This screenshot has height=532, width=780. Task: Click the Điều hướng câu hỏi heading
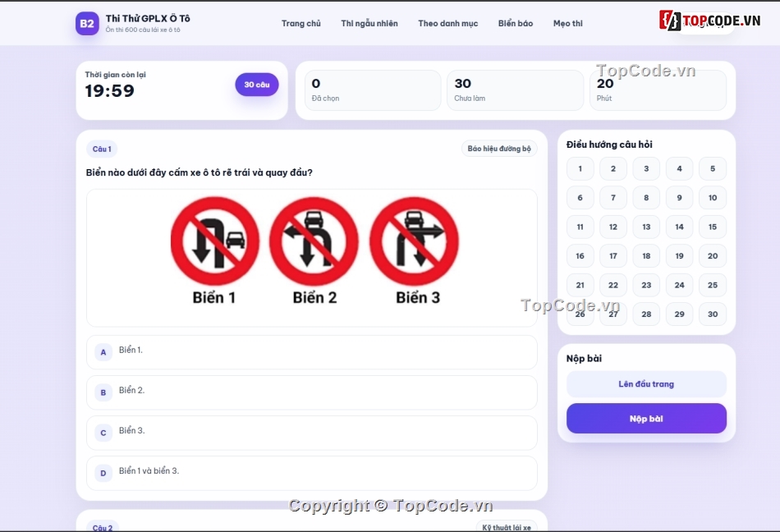[x=609, y=144]
